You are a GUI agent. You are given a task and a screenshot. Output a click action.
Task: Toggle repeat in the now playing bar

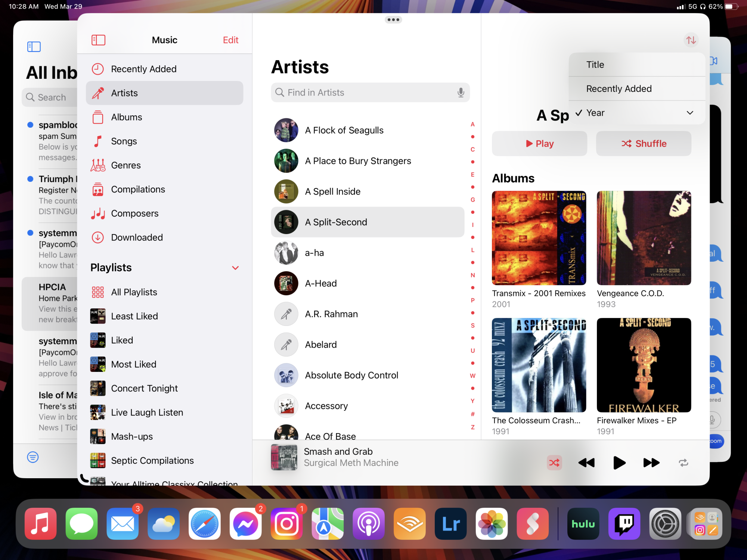(x=684, y=463)
